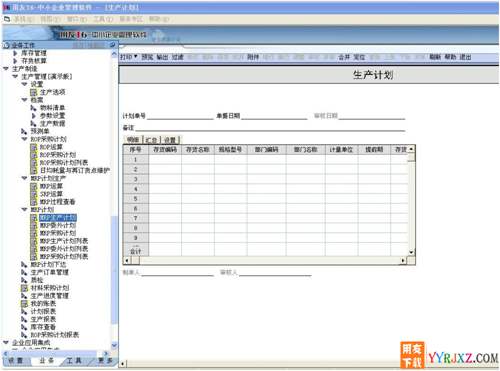Open the 预测单 folder icon

coord(24,131)
